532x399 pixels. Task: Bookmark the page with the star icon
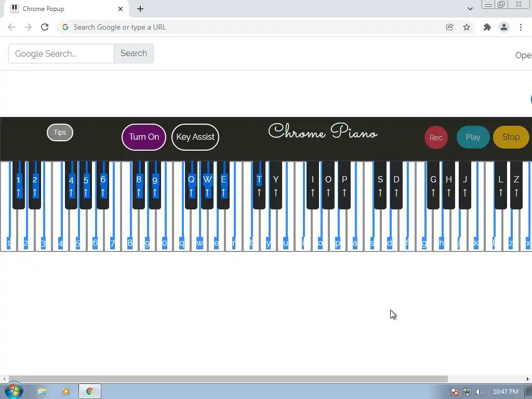click(x=467, y=27)
